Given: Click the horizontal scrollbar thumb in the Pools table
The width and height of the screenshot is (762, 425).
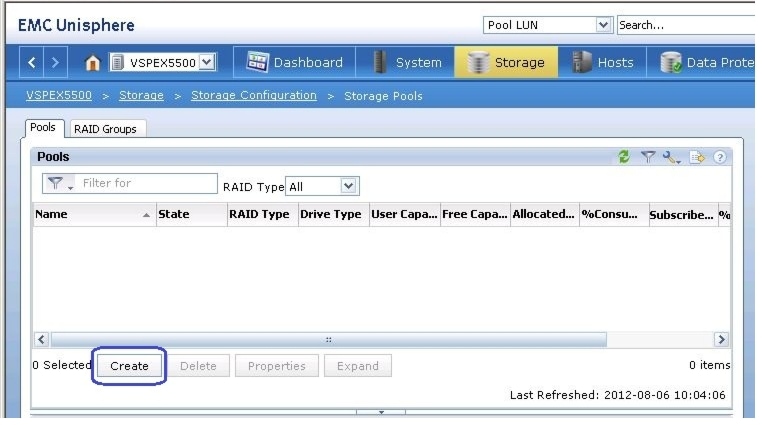Looking at the screenshot, I should coord(329,340).
